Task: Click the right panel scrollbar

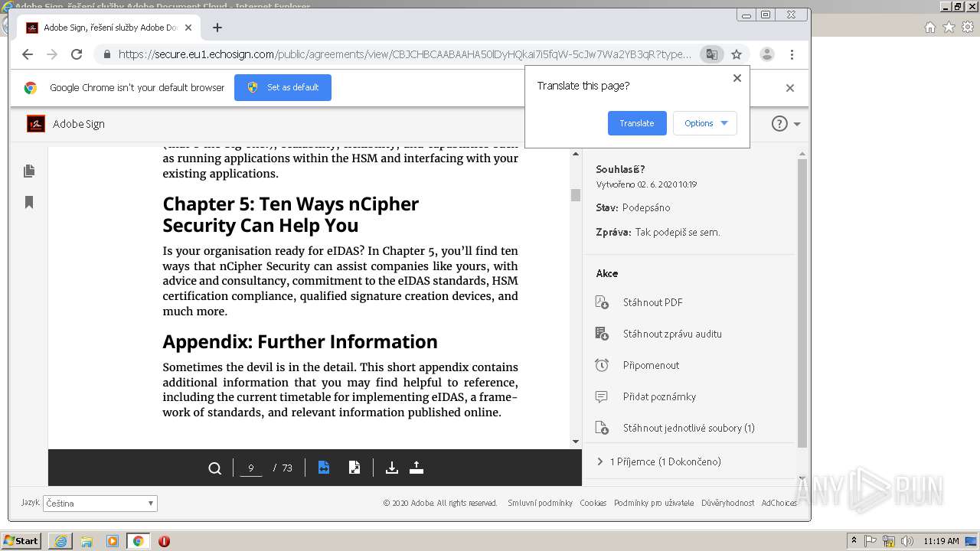Action: tap(802, 302)
